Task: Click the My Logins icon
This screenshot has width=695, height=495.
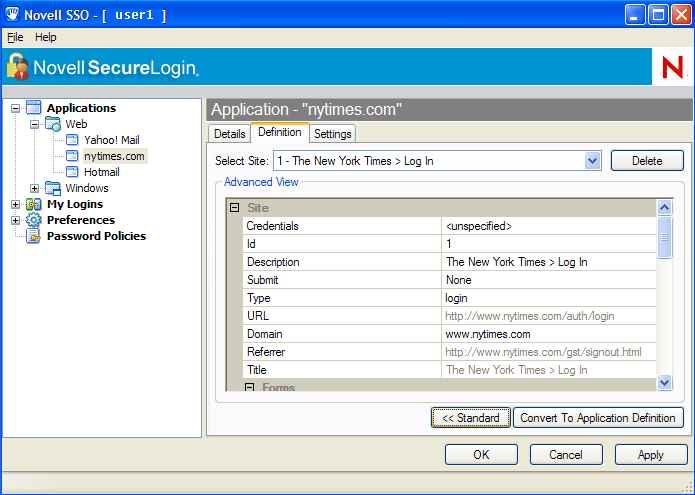Action: 34,204
